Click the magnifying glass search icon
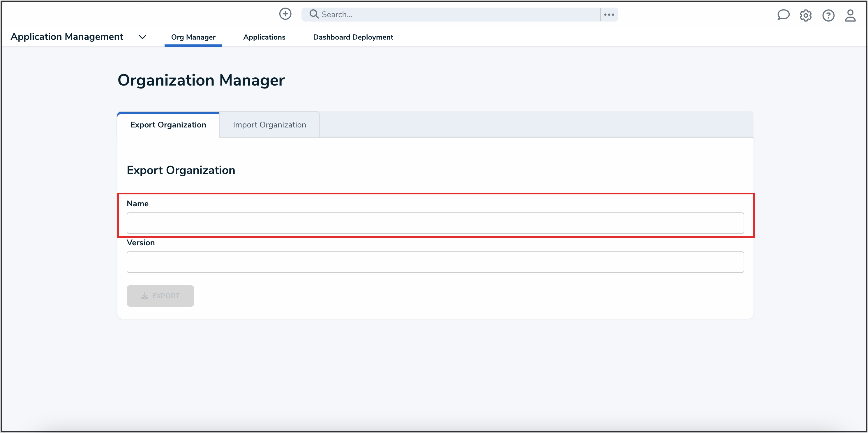This screenshot has width=868, height=433. (x=314, y=14)
